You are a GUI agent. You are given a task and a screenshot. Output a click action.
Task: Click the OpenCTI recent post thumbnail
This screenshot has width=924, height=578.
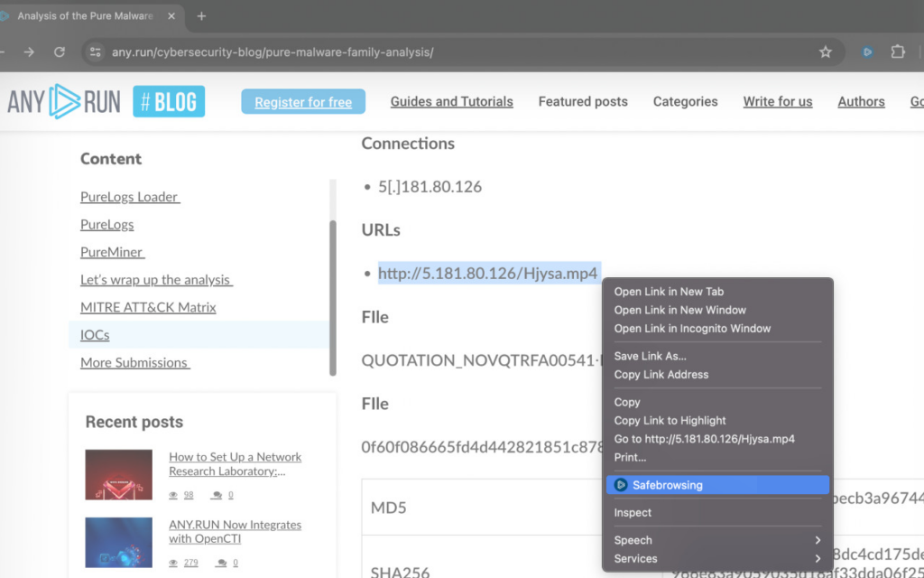[x=118, y=542]
